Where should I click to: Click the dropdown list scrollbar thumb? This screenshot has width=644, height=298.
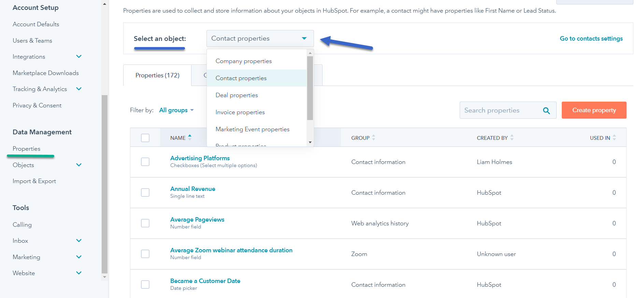[310, 88]
